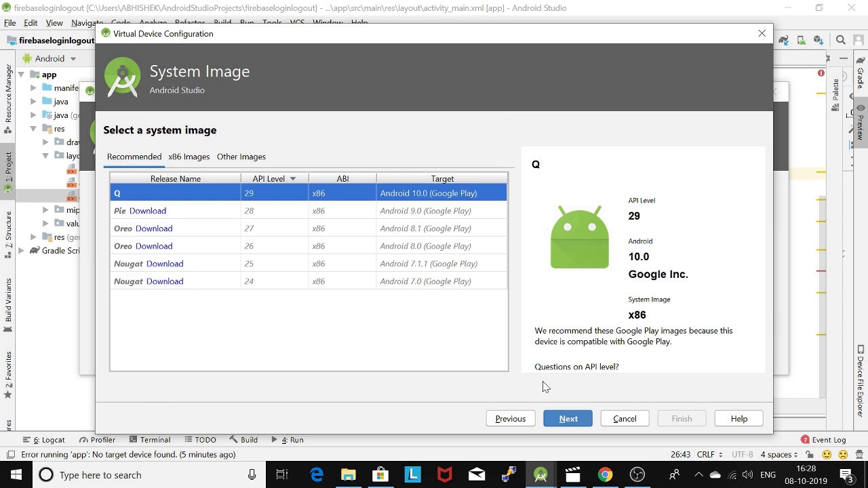Collapse the layout folder
The width and height of the screenshot is (868, 488).
click(x=45, y=156)
